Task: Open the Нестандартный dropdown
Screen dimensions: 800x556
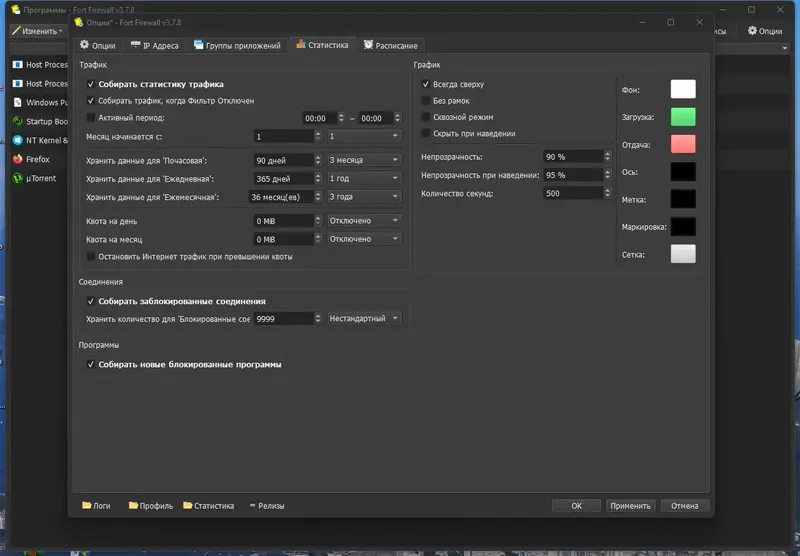Action: coord(364,318)
